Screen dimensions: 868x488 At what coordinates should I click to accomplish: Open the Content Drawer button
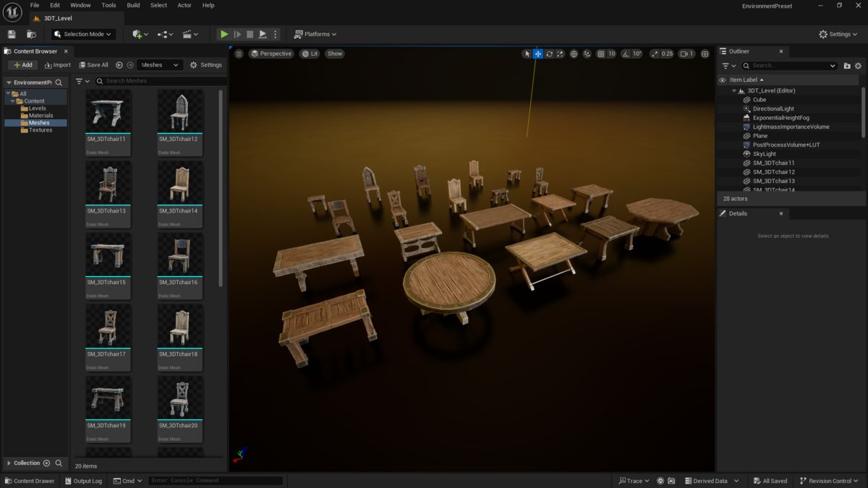30,481
